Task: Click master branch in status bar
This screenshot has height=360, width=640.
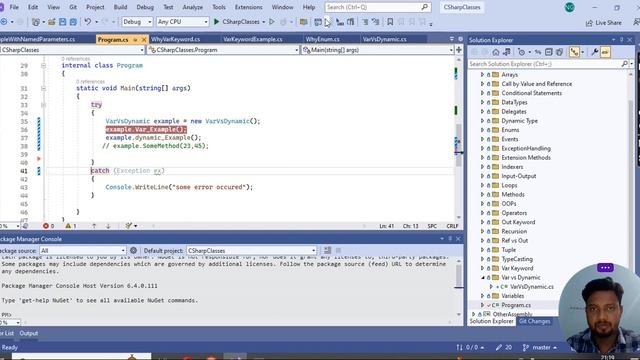Action: click(540, 347)
